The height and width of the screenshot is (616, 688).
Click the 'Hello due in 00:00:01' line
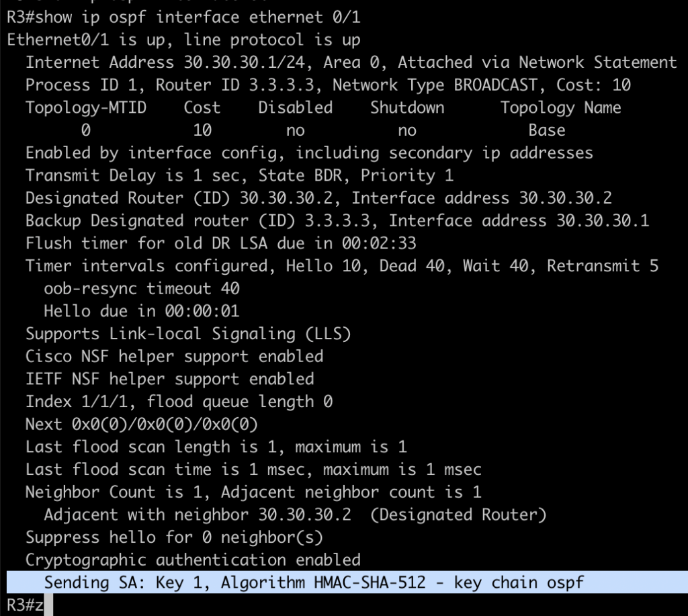click(x=141, y=312)
